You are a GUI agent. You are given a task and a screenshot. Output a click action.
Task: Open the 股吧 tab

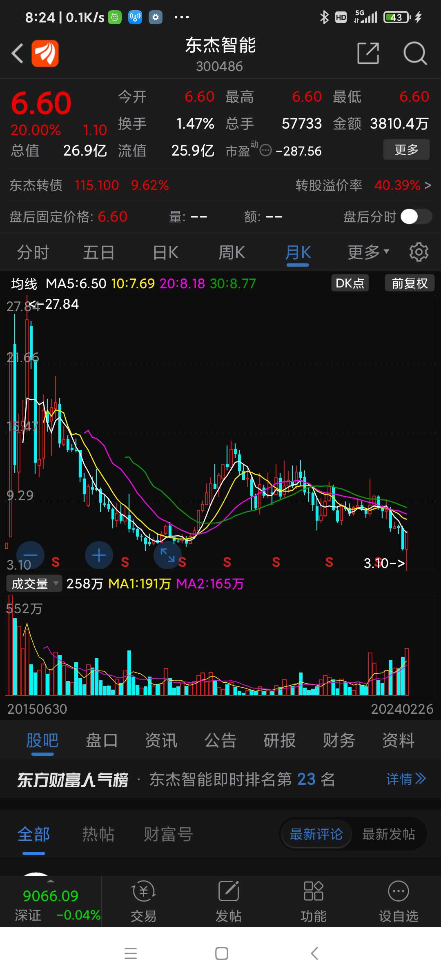(x=42, y=741)
